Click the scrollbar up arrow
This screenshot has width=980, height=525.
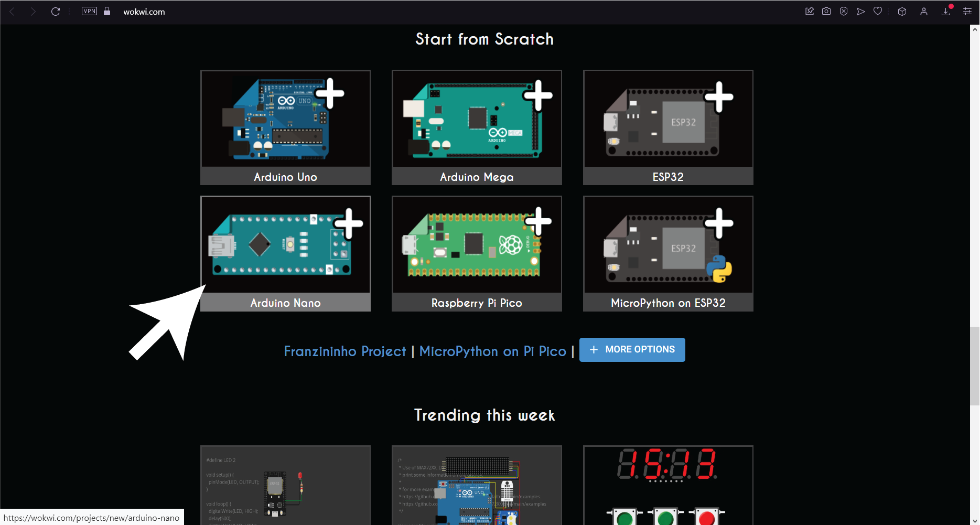[x=975, y=29]
